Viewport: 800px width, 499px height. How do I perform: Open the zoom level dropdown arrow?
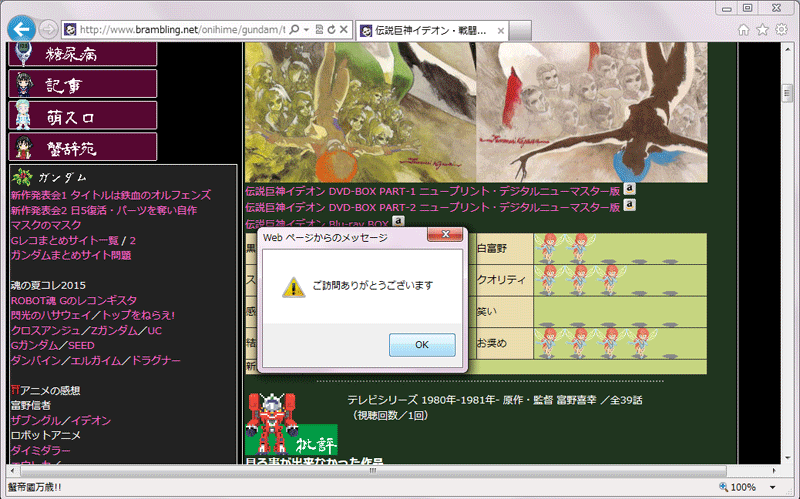[772, 487]
